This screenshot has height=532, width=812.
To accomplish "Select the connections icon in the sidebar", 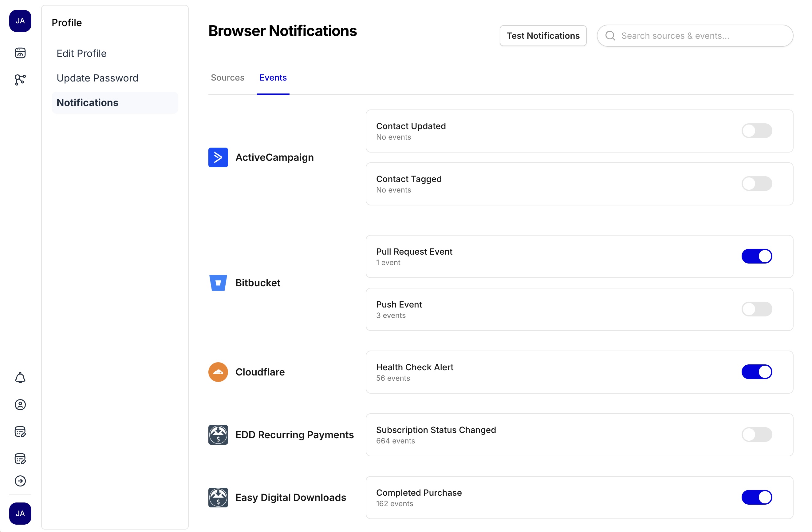I will tap(20, 80).
